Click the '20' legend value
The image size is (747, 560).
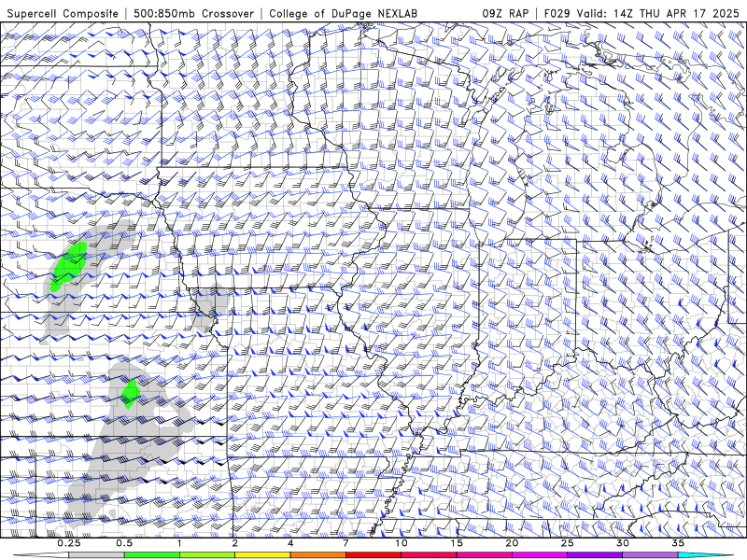tap(512, 543)
